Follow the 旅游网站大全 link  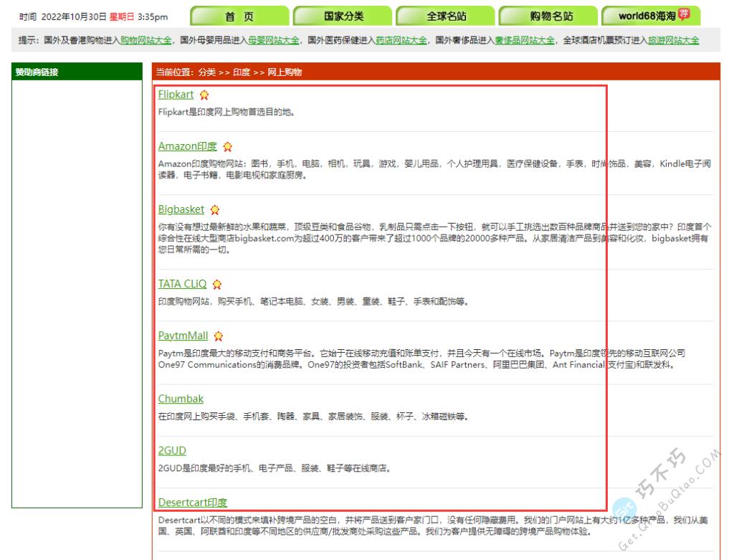[x=673, y=41]
